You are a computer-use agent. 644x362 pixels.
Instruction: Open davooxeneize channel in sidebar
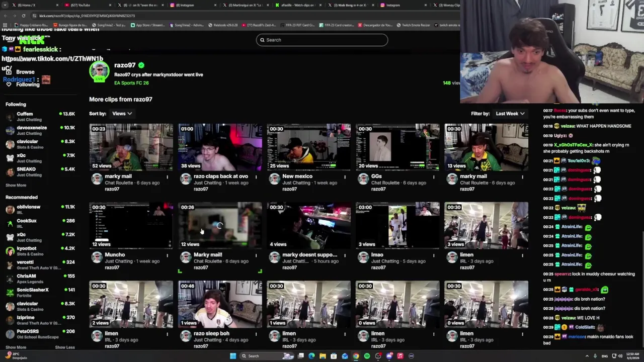40,130
